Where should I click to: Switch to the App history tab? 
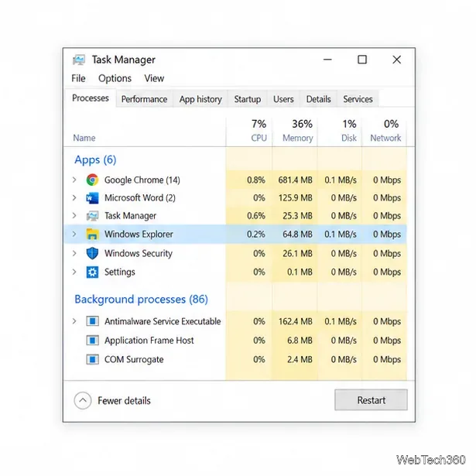point(200,99)
